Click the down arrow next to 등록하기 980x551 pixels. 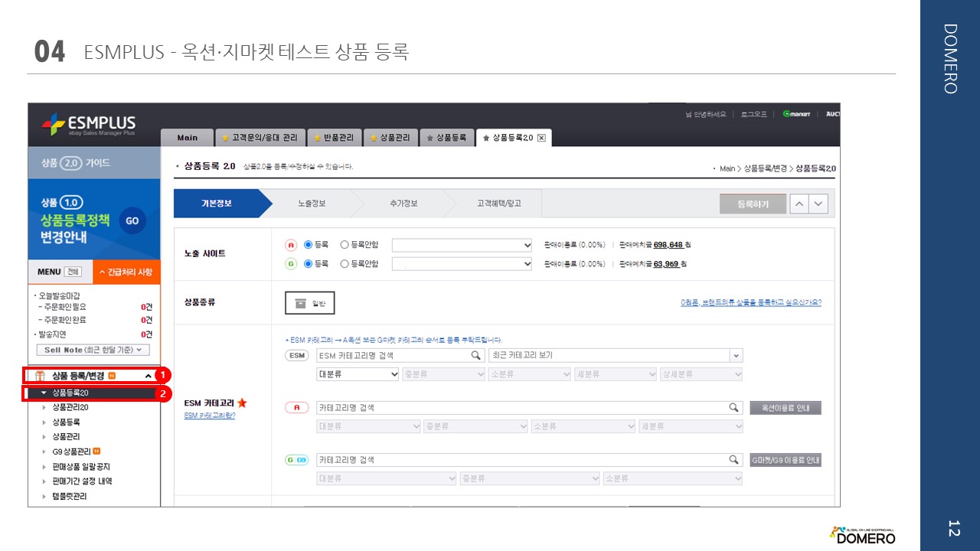819,204
